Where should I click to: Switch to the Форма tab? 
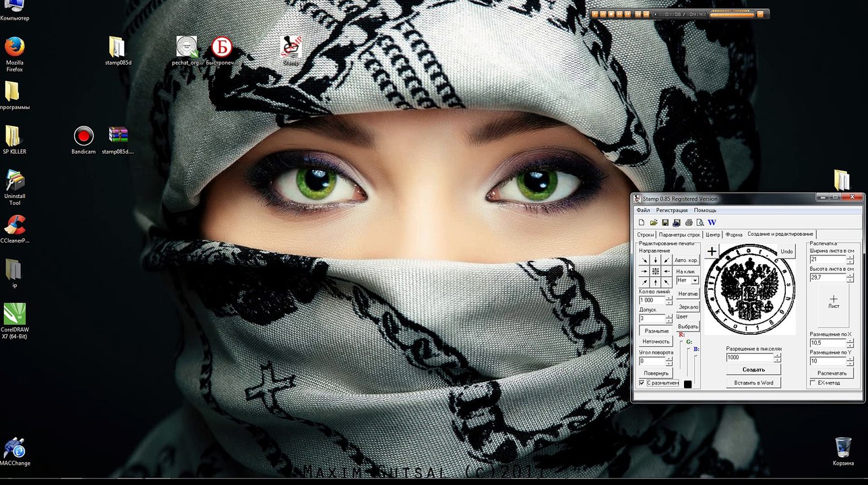[x=734, y=234]
